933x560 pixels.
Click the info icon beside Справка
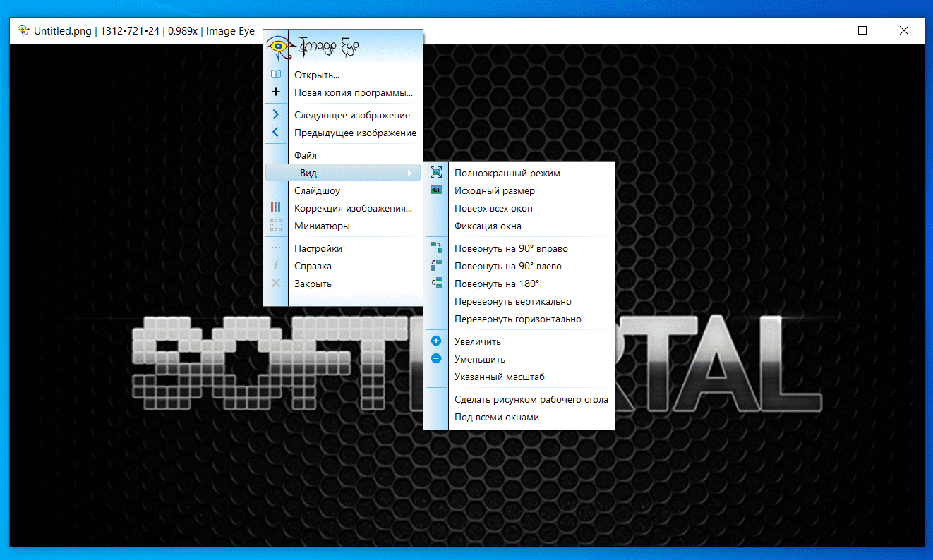click(276, 266)
